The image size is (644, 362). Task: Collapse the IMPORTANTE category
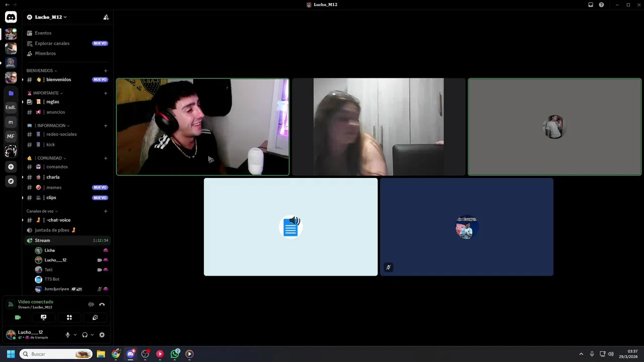45,93
